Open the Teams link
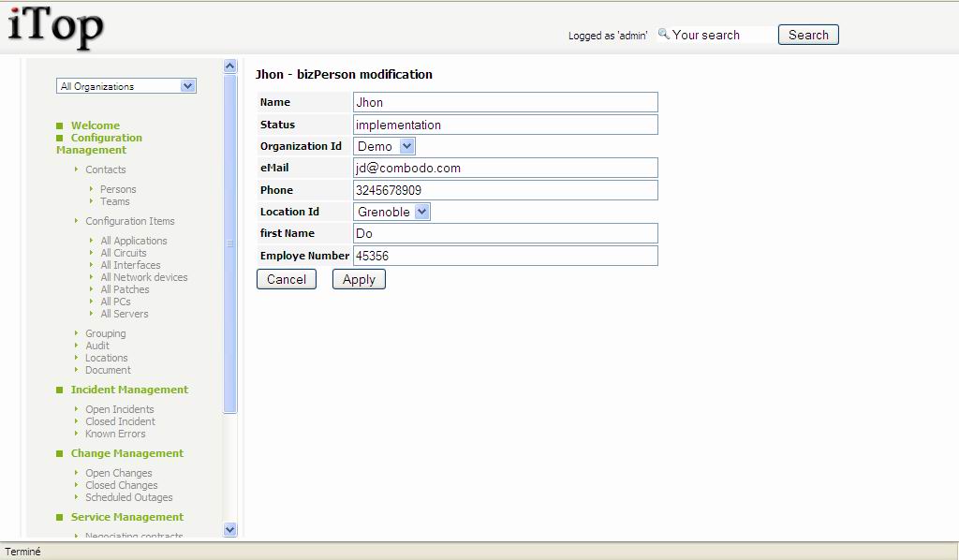 (115, 201)
